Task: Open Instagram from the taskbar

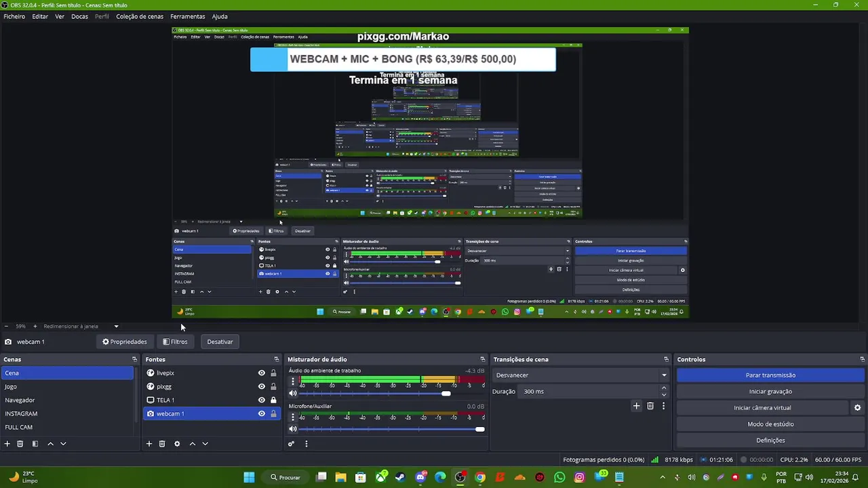Action: pyautogui.click(x=579, y=477)
